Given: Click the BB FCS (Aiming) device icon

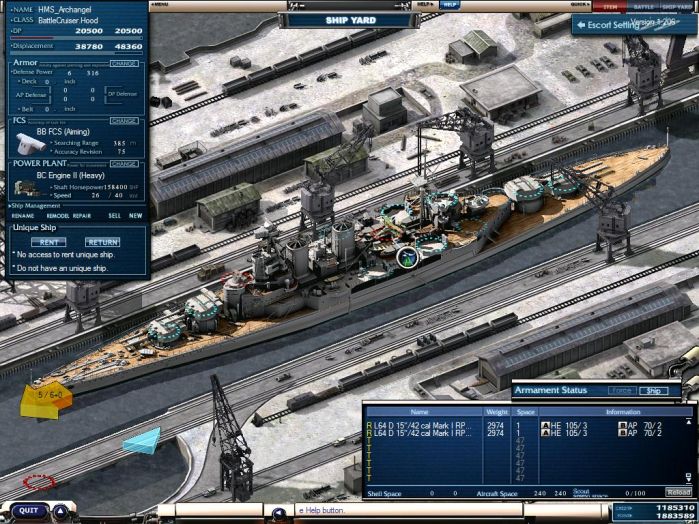Looking at the screenshot, I should (31, 144).
